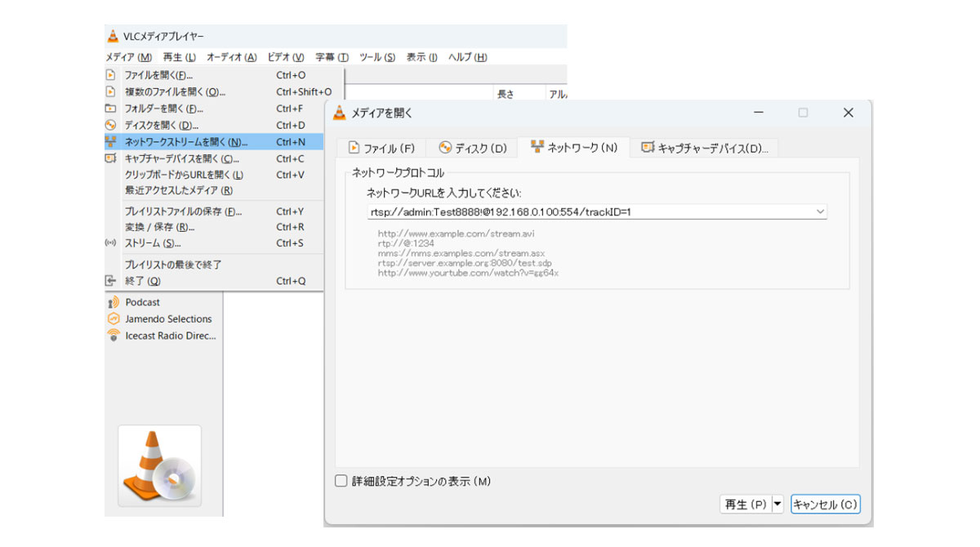Switch to the ネットワーク (N) tab
Screen dimensions: 980x547
pos(574,147)
